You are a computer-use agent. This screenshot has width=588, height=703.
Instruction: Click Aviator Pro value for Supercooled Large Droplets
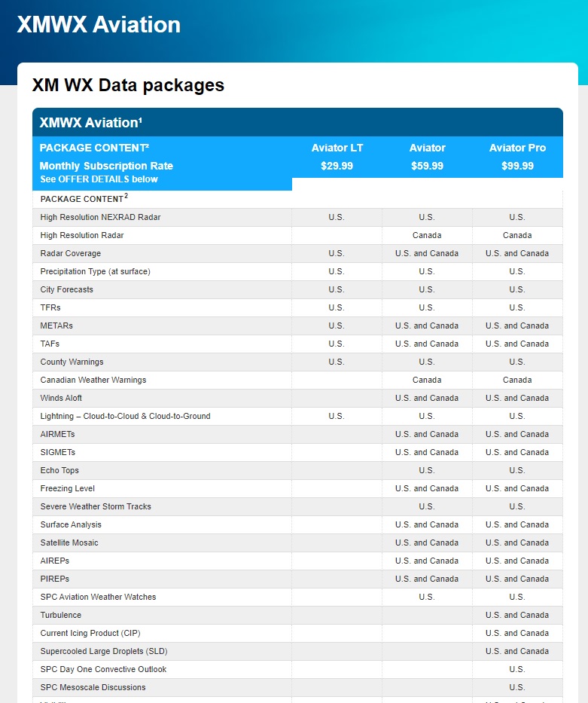[x=517, y=651]
